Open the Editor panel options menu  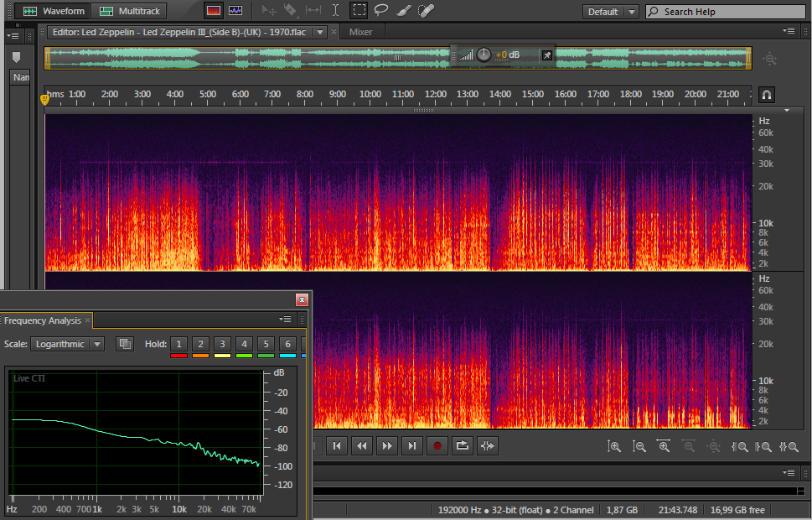(x=789, y=31)
